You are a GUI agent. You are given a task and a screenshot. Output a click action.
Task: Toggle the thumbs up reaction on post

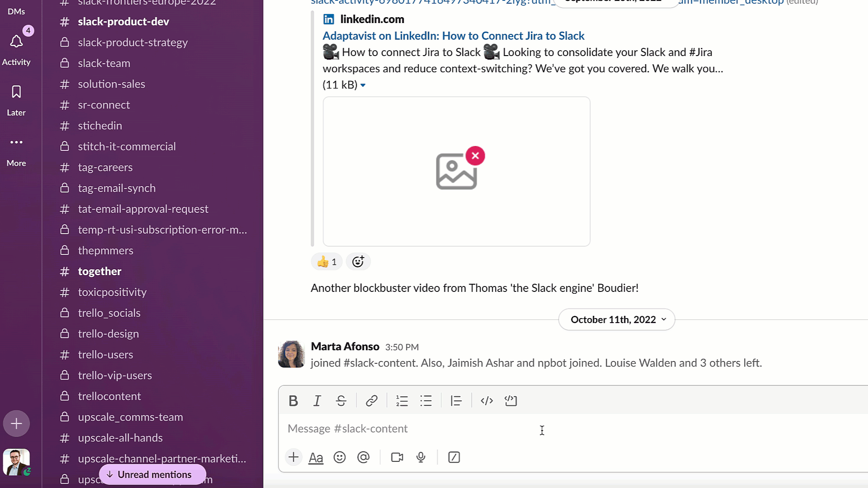325,261
